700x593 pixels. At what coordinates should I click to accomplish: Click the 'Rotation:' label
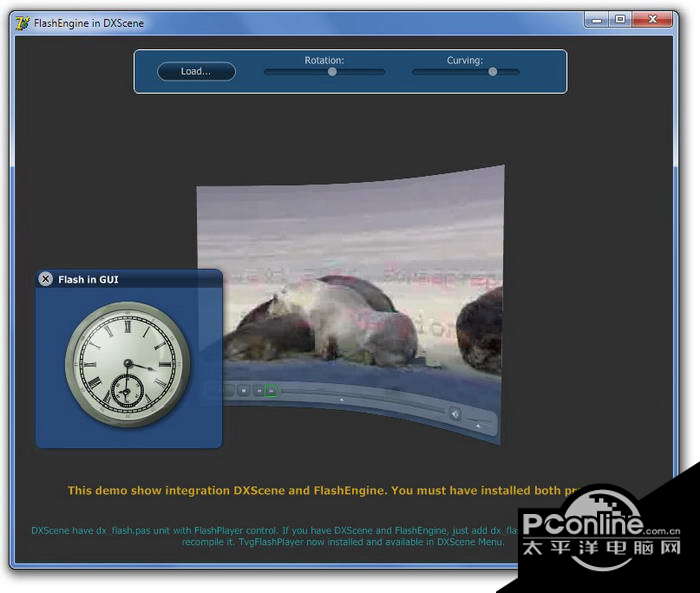coord(324,60)
